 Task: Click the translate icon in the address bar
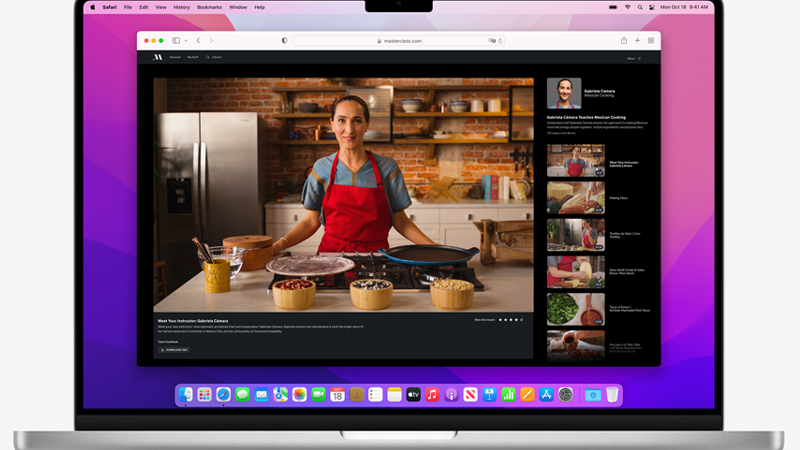pyautogui.click(x=492, y=40)
